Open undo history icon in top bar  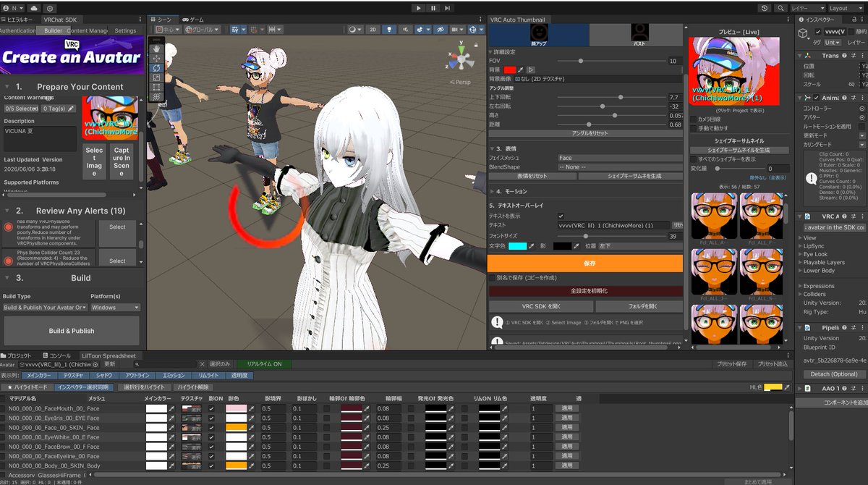765,8
